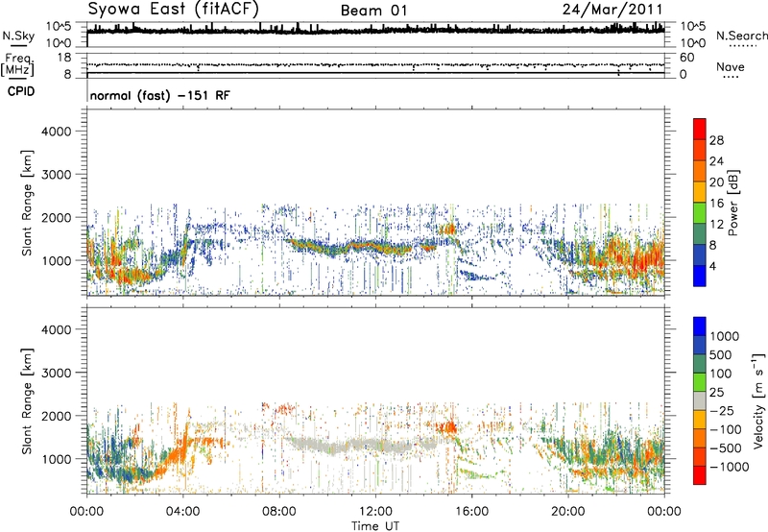Select the "04:00" time tick label
768x532 pixels.
(x=182, y=512)
